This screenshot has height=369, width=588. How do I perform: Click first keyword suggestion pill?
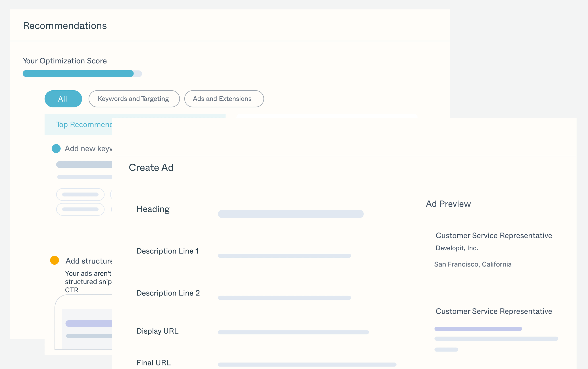click(x=80, y=194)
